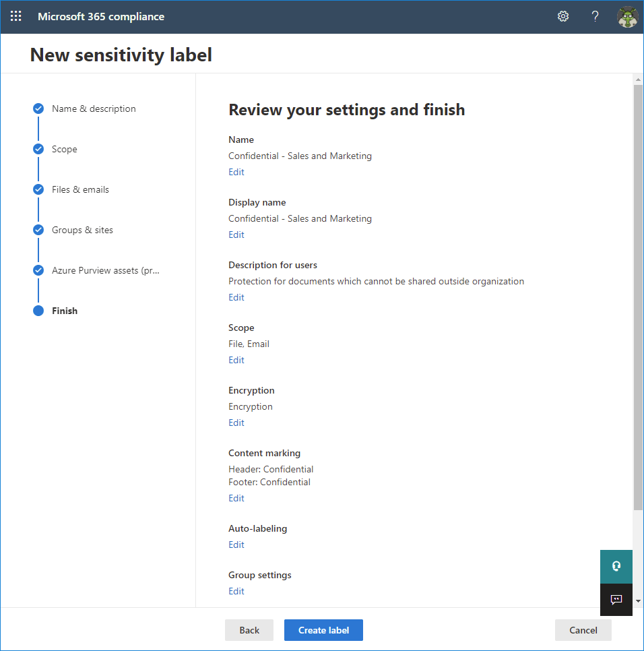Open the Azure Purview assets step
The image size is (644, 651).
click(105, 270)
